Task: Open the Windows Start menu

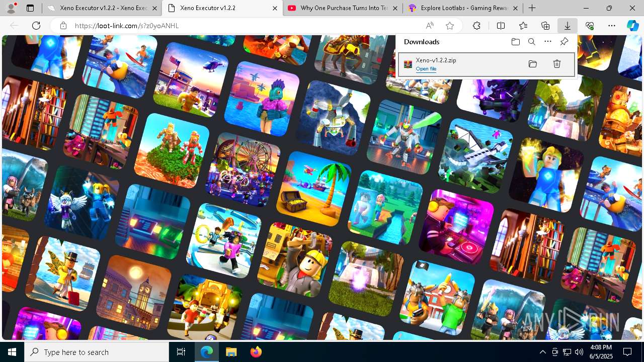Action: [x=12, y=352]
